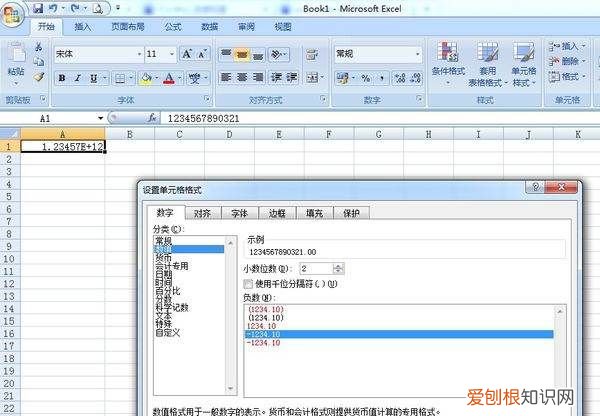600x416 pixels.
Task: Click the Italic formatting icon
Action: 77,78
